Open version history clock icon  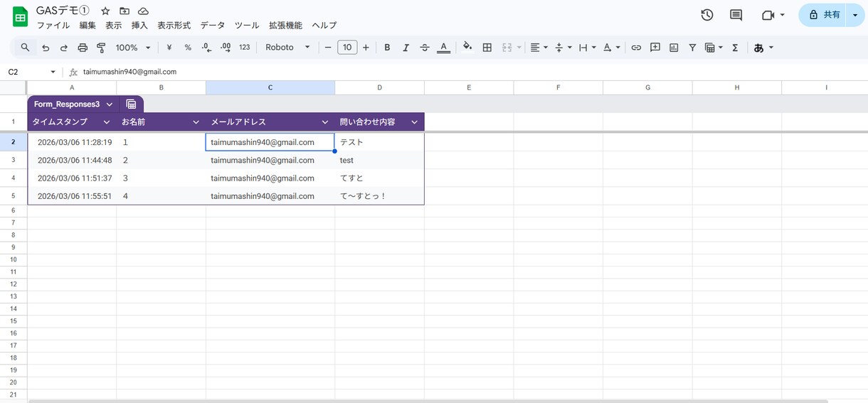point(706,15)
